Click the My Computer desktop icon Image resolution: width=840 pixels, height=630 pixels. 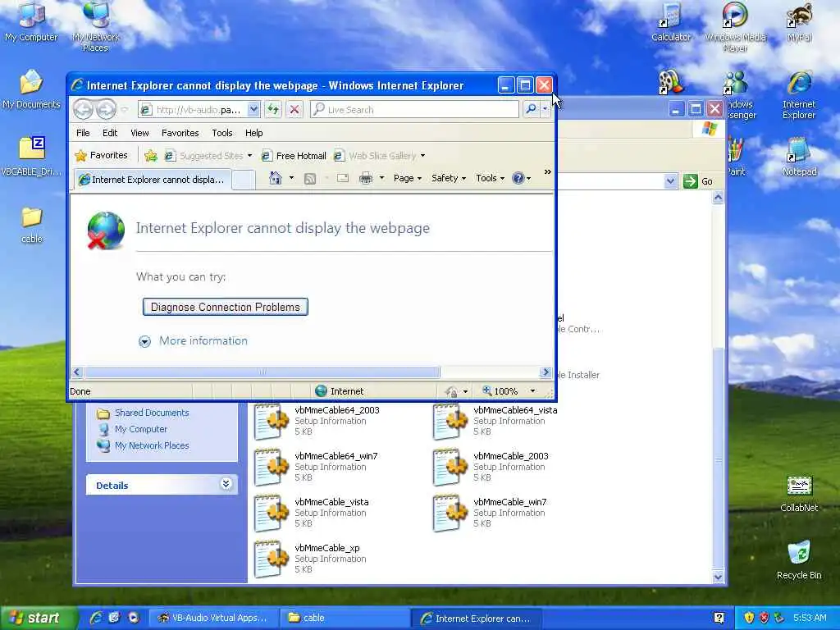(31, 22)
